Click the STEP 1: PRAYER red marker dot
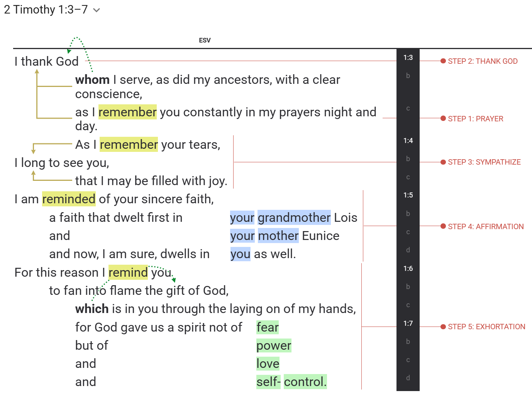The image size is (532, 393). [x=442, y=119]
